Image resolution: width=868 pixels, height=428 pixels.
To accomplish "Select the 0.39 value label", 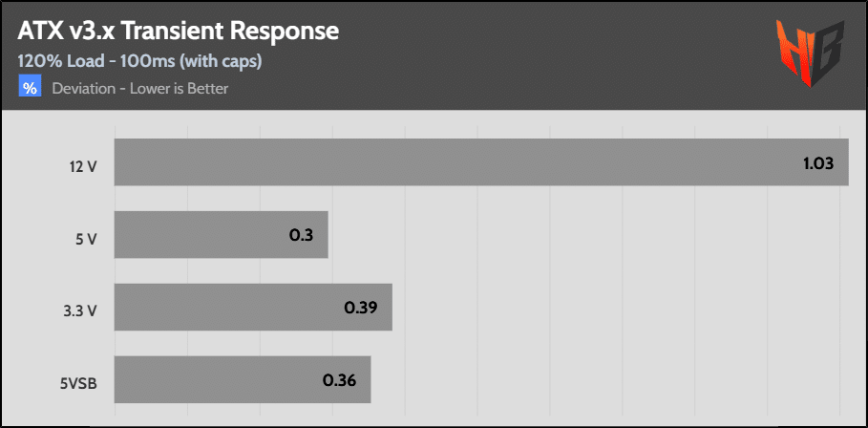I will click(361, 308).
